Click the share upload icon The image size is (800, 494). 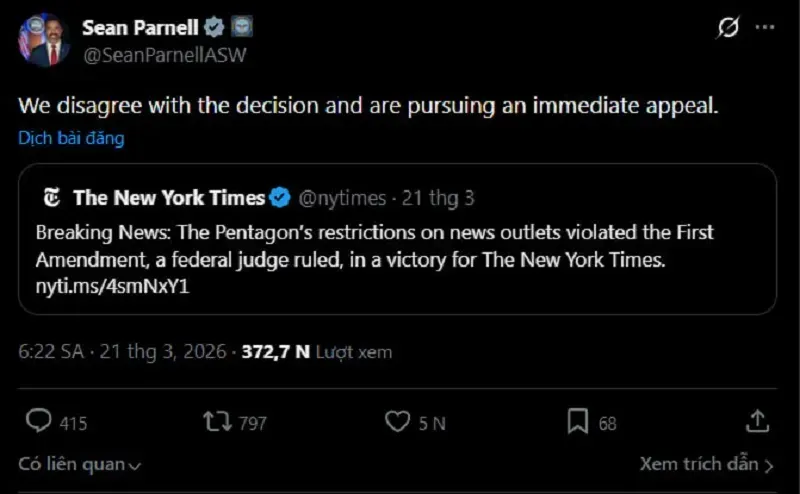click(758, 422)
